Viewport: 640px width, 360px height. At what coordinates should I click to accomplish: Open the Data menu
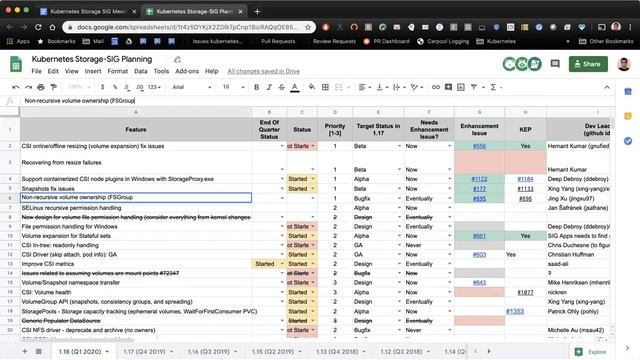point(141,71)
